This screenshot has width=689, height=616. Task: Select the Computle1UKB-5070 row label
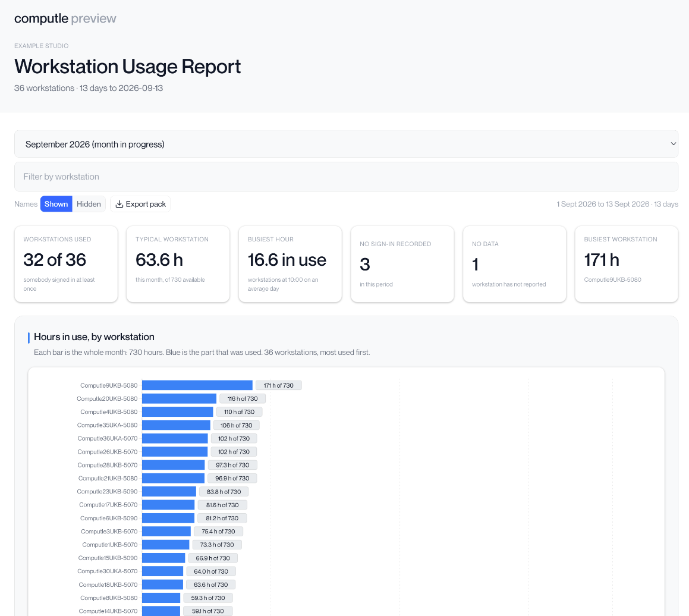110,545
